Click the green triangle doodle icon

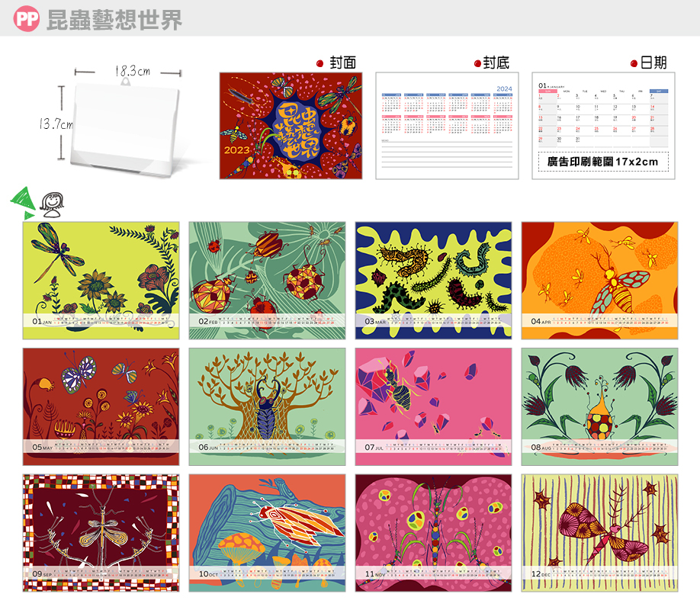tap(24, 203)
